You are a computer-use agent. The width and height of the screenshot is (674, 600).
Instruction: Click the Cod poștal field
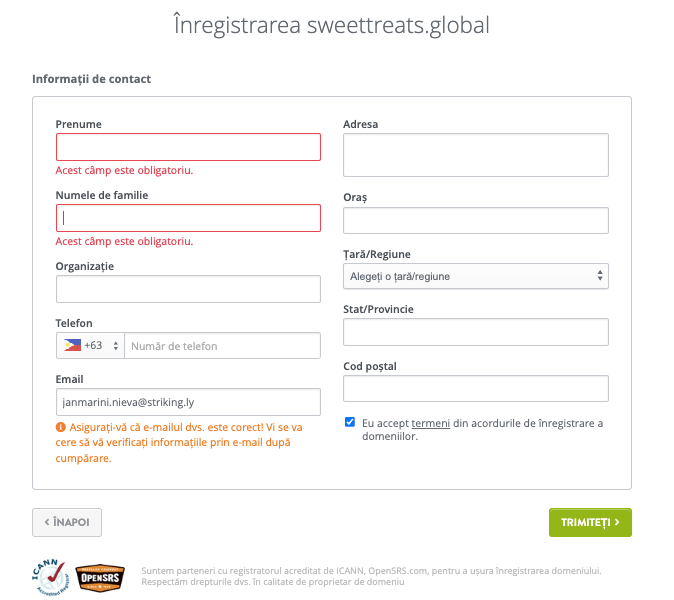coord(476,389)
